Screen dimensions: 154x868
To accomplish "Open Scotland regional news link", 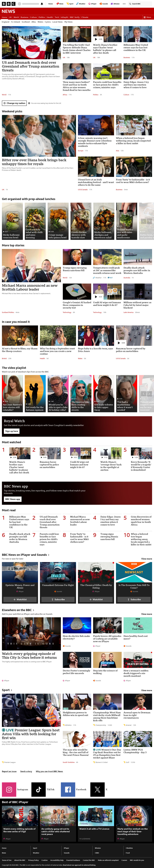I will (26, 22).
